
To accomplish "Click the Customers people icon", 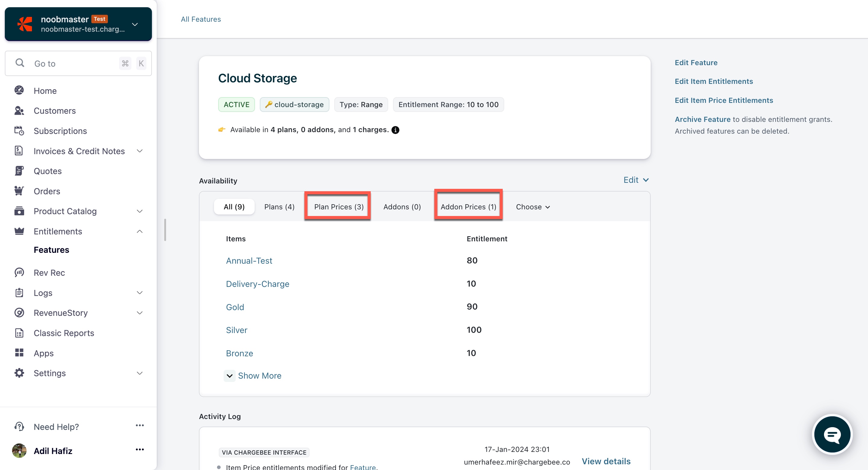I will (x=19, y=111).
